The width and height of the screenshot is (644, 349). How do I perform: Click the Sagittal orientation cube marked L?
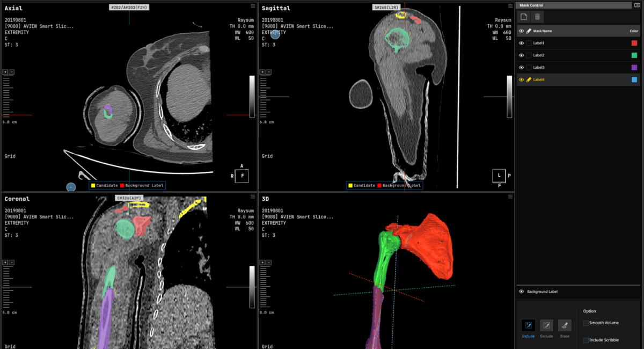point(499,176)
